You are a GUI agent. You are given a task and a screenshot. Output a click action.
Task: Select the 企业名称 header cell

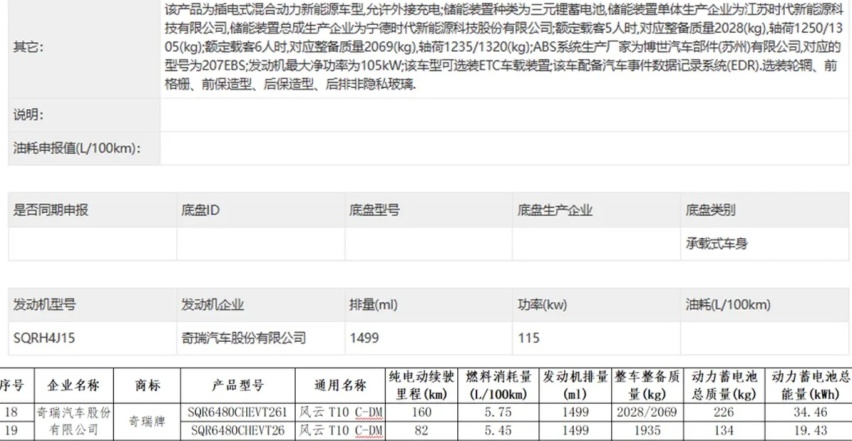tap(73, 386)
